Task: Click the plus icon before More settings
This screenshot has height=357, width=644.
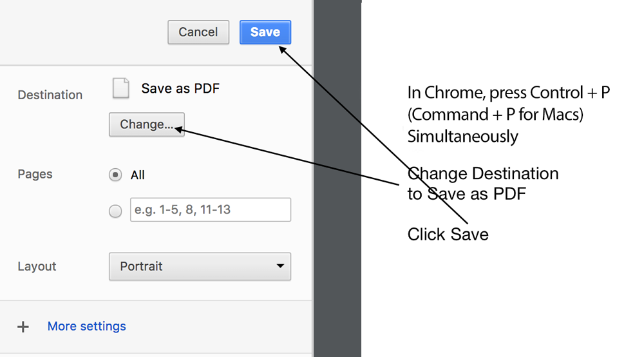Action: click(x=23, y=327)
